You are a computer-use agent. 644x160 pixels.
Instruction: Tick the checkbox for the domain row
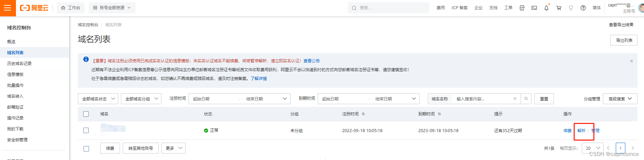[86, 130]
